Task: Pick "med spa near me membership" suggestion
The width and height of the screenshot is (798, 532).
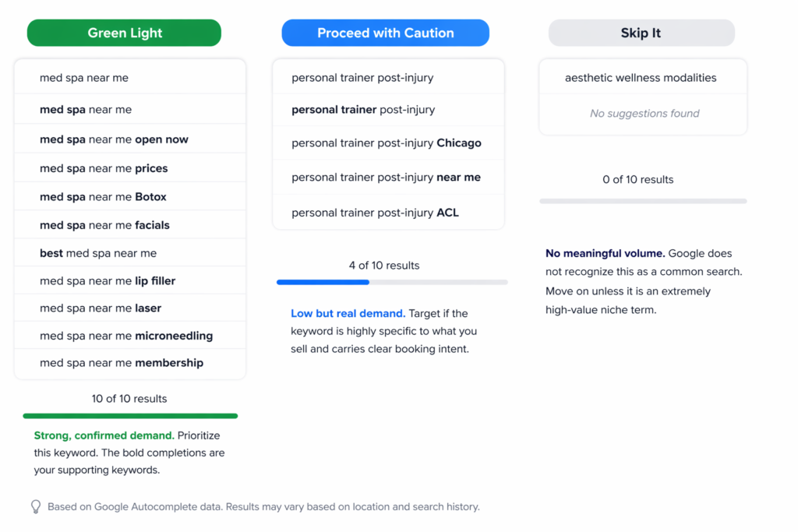Action: tap(122, 363)
